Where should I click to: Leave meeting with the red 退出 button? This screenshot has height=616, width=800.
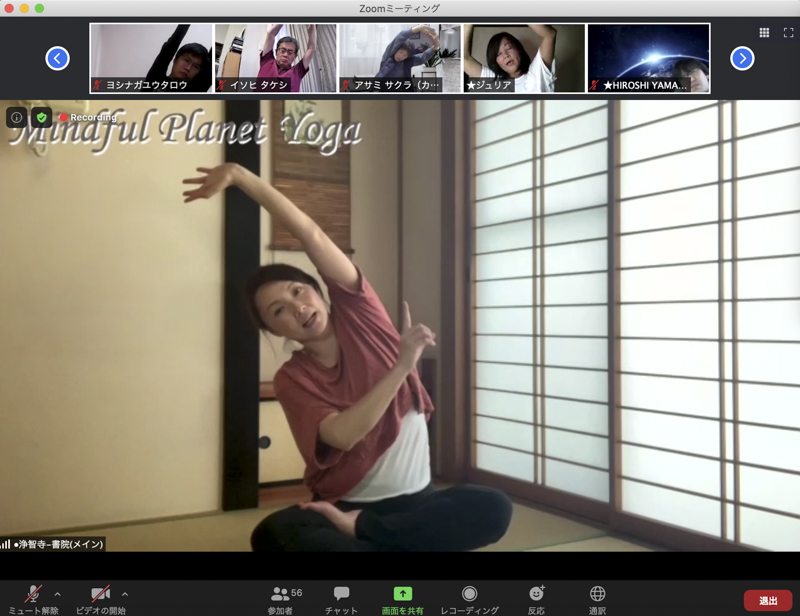point(768,600)
